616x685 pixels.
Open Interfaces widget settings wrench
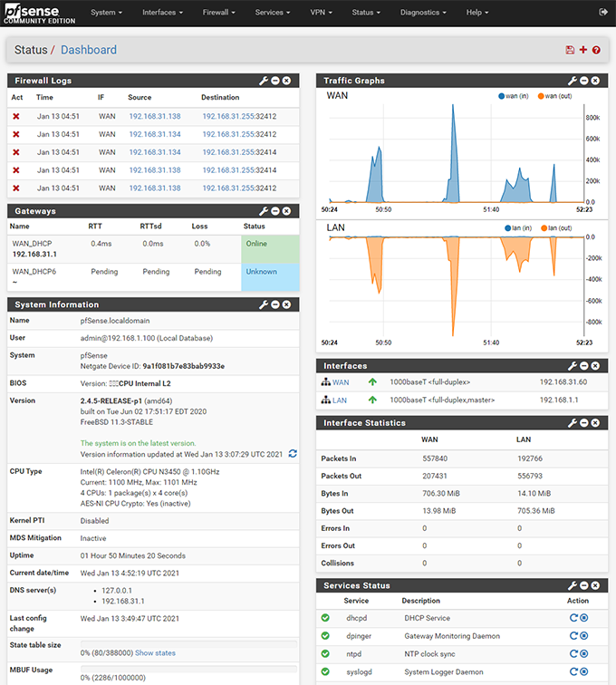573,366
